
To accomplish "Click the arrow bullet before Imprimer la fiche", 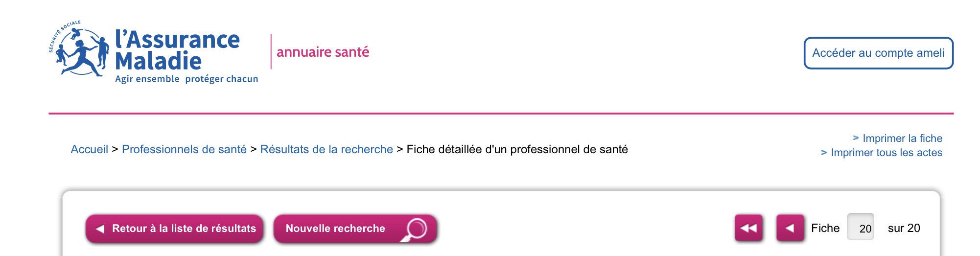I will [x=856, y=138].
